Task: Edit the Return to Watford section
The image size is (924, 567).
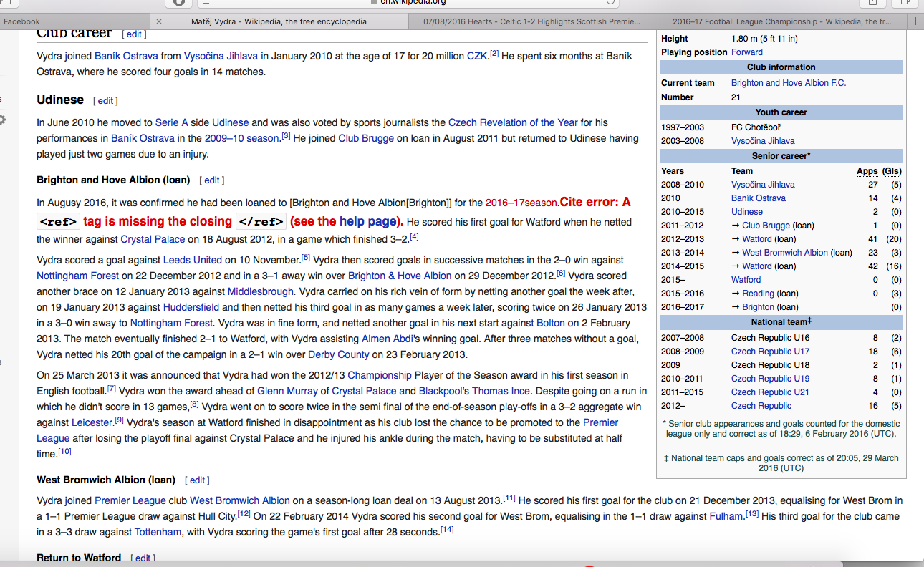Action: click(143, 558)
